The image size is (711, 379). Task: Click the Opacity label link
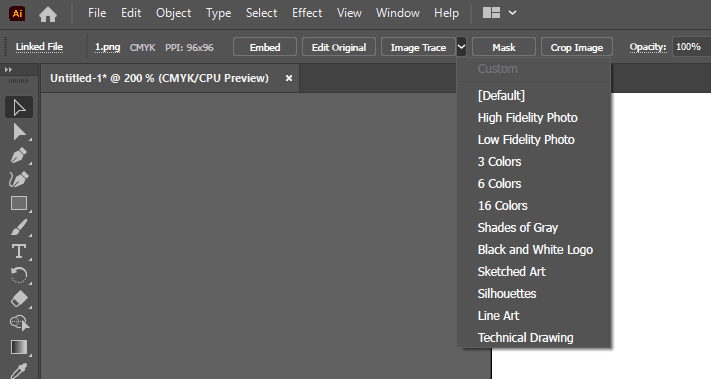(x=648, y=47)
